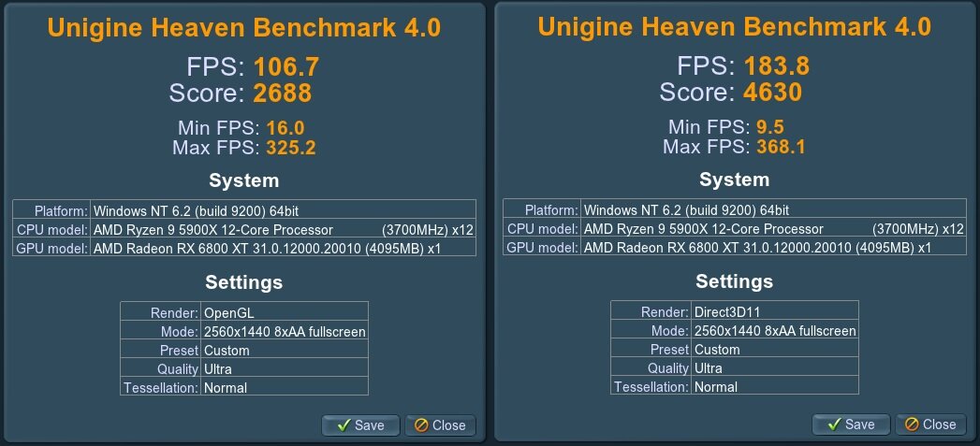The image size is (980, 446).
Task: Click CPU model value in Direct3D11 window
Action: 774,229
